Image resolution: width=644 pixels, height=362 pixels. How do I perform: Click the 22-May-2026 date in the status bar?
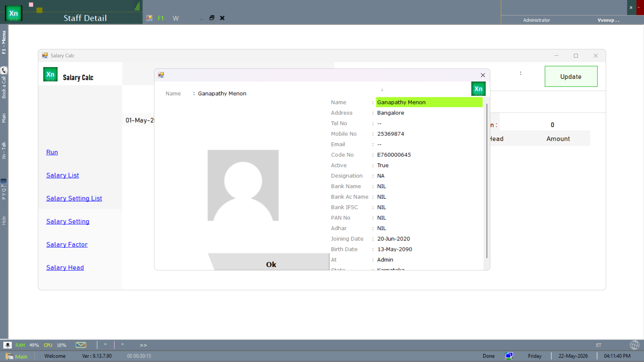pyautogui.click(x=573, y=356)
